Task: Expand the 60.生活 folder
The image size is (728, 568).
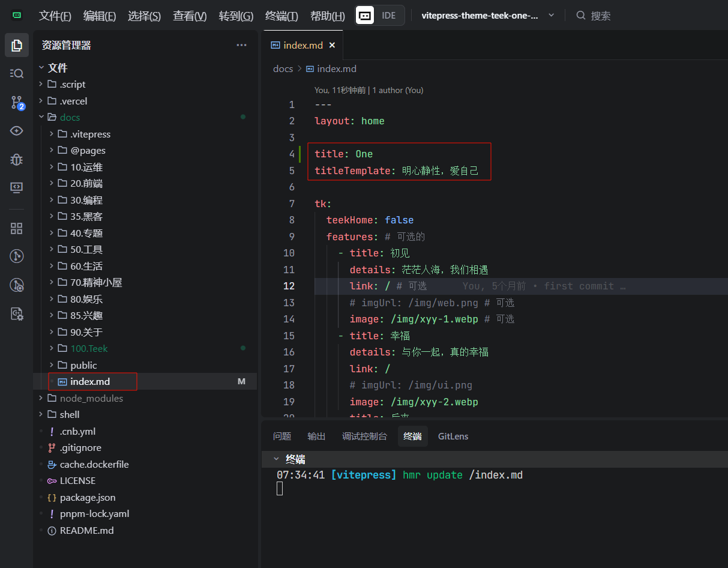Action: [x=145, y=266]
